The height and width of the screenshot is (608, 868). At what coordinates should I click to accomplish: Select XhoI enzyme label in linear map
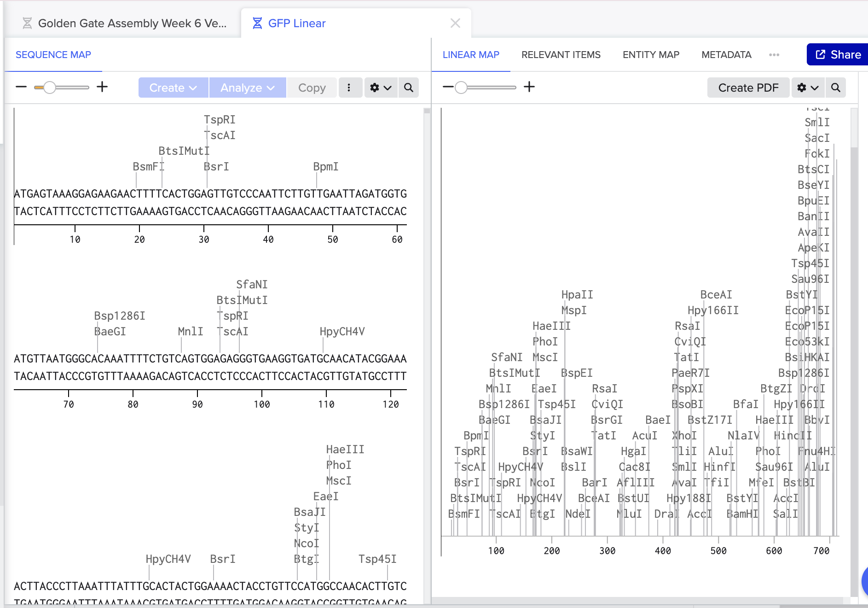[684, 436]
